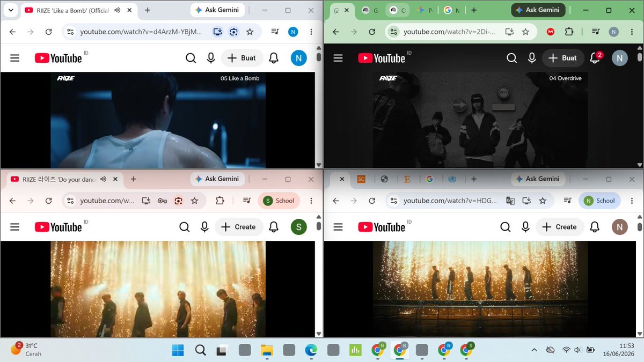Screen dimensions: 644x362
Task: Click YouTube search icon in Like a Bomb window
Action: click(191, 58)
